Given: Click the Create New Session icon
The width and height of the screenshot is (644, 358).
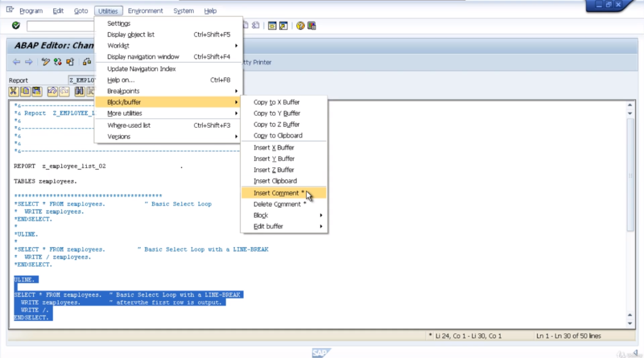Looking at the screenshot, I should (272, 26).
